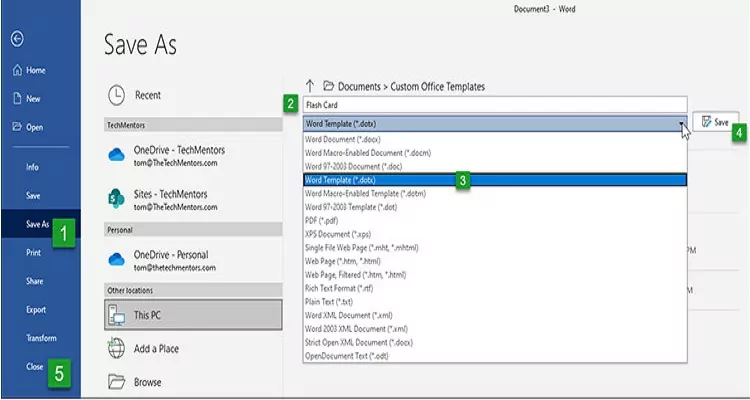This screenshot has height=400, width=750.
Task: Choose Word Macro-Enabled Template (*.dotm)
Action: click(x=495, y=194)
